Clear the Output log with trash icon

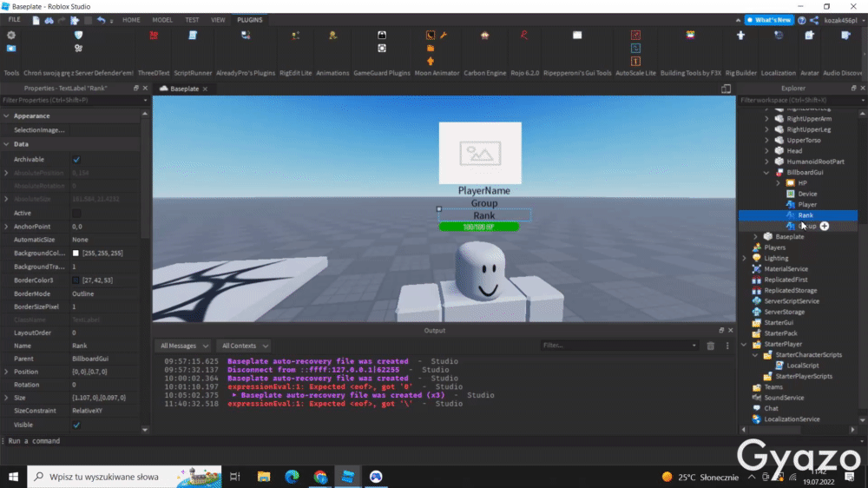(x=711, y=346)
